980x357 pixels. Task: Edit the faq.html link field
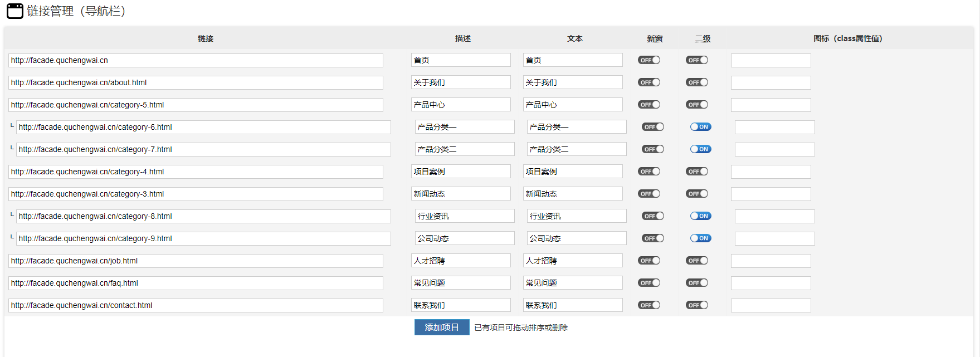[x=196, y=283]
